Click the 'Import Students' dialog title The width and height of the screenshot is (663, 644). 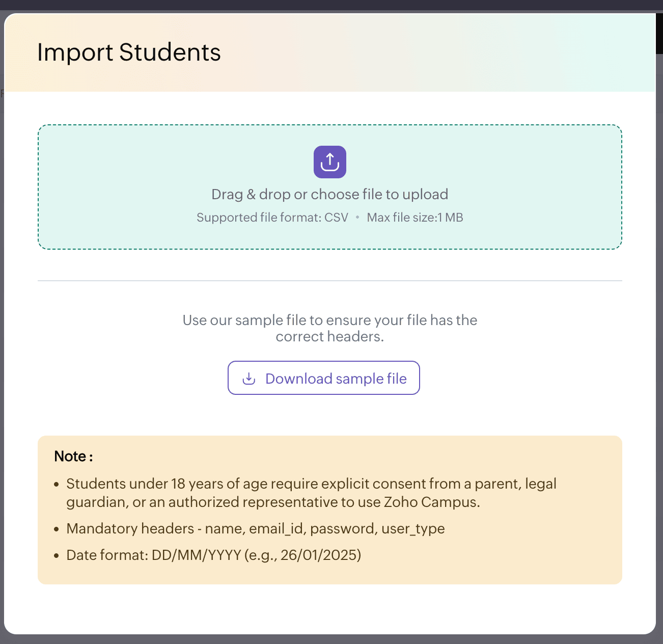[x=129, y=52]
